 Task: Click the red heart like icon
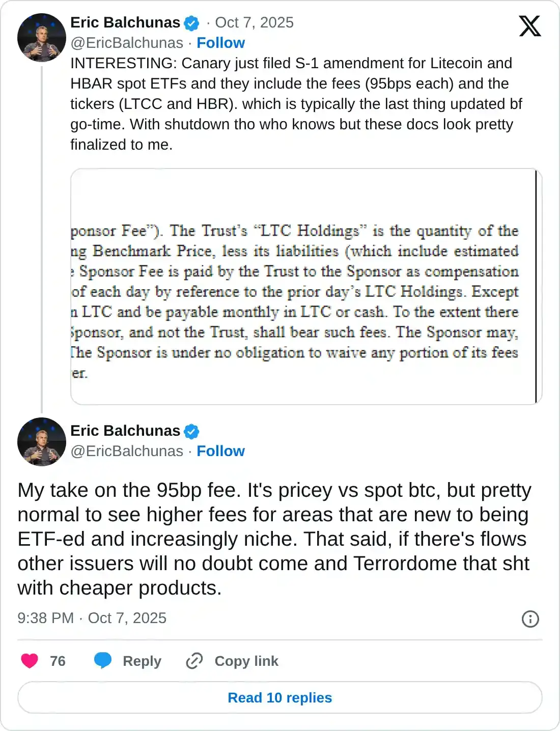(30, 661)
